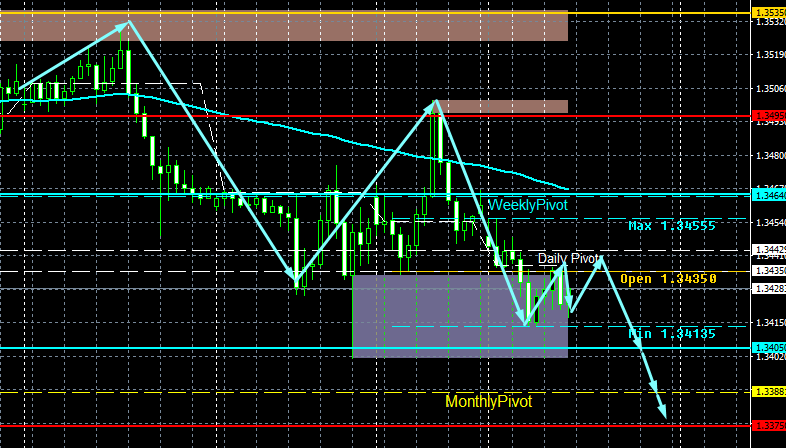This screenshot has height=448, width=786.
Task: Click the cyan moving average line end
Action: (567, 189)
